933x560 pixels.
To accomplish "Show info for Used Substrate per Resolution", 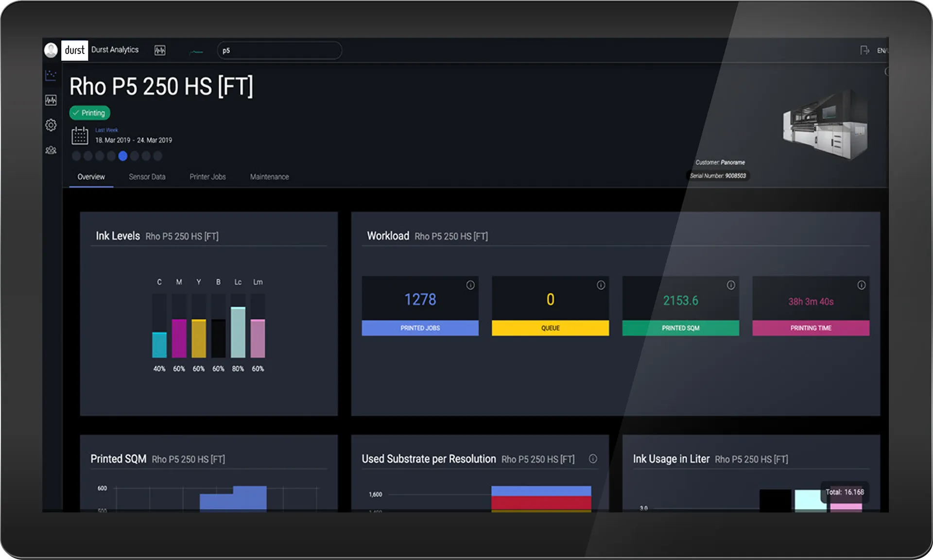I will [x=593, y=458].
